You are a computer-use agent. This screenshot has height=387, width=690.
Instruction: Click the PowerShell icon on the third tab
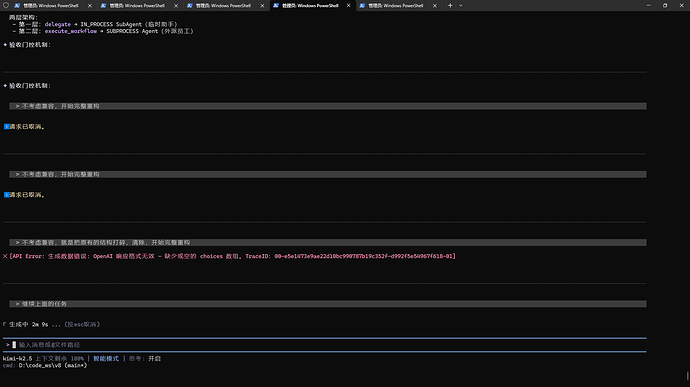(190, 6)
